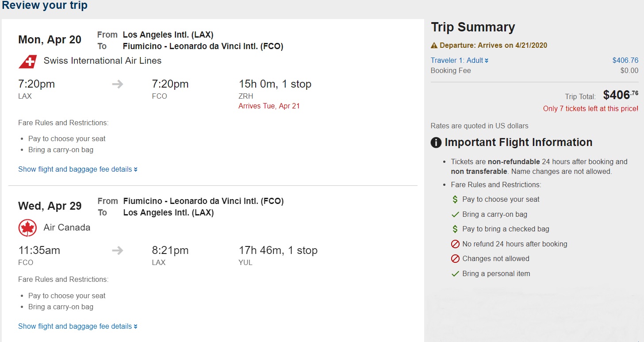Click the Trip Total $406.76 amount
Image resolution: width=644 pixels, height=342 pixels.
(x=620, y=95)
